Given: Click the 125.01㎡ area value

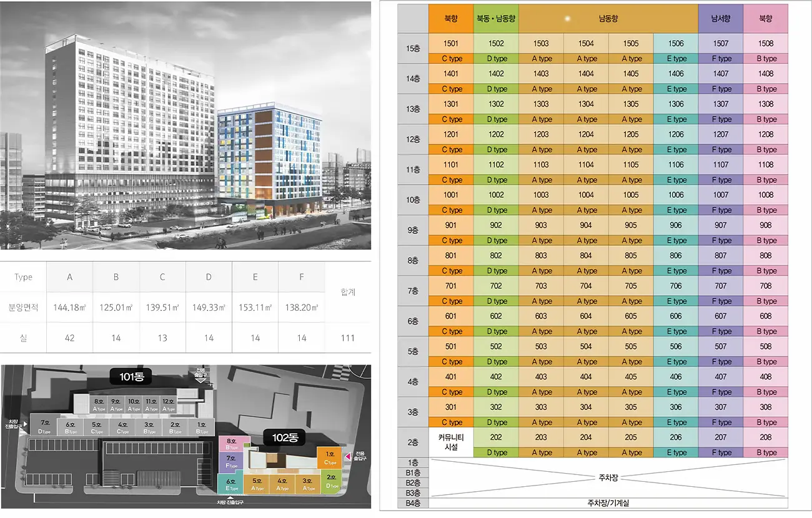Looking at the screenshot, I should pos(116,308).
